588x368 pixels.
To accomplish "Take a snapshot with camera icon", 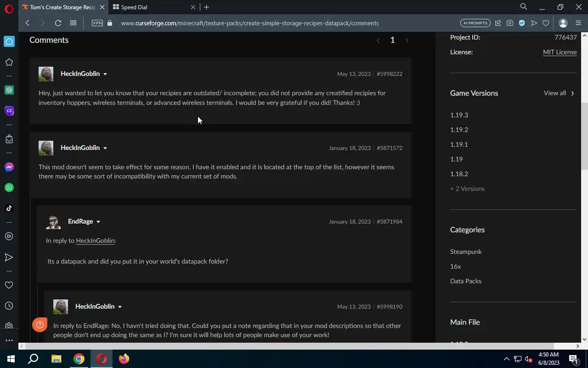I will [510, 23].
